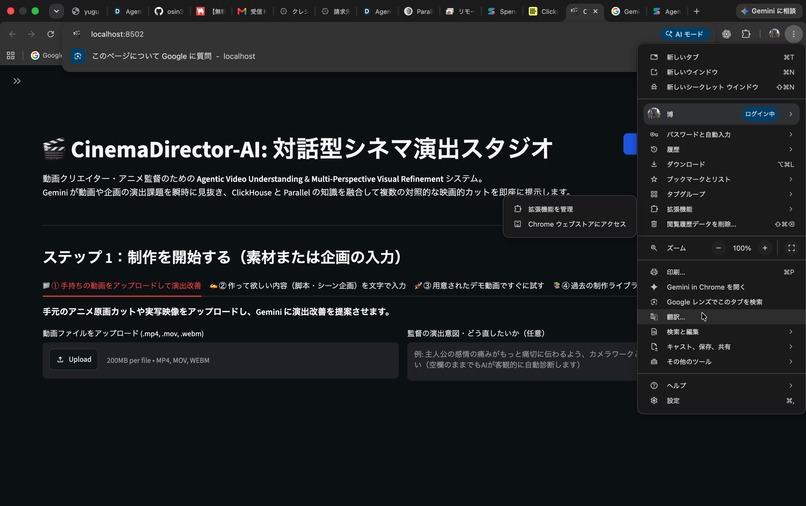Switch to the Gmail 受信 tab
Screen dimensions: 806x506
pyautogui.click(x=252, y=11)
